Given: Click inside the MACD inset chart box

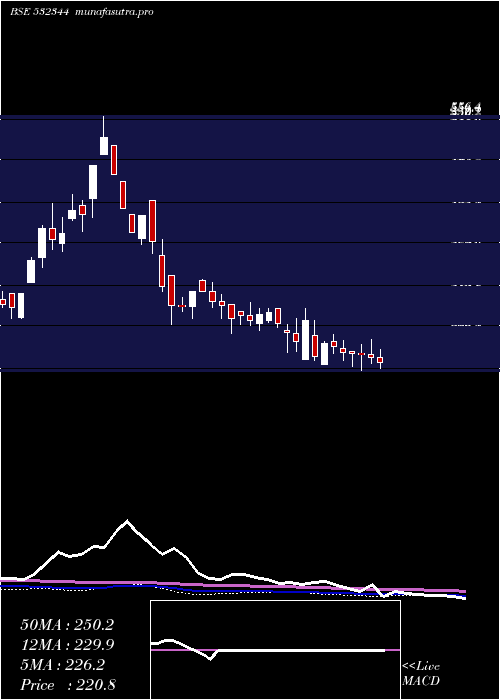Looking at the screenshot, I should tap(275, 650).
